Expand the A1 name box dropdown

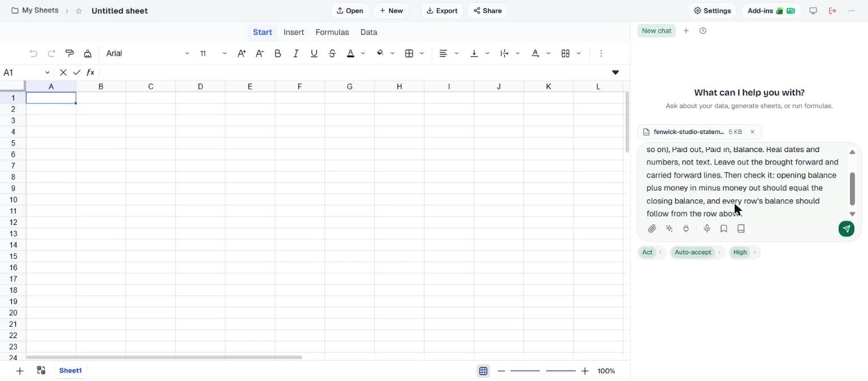[x=47, y=73]
